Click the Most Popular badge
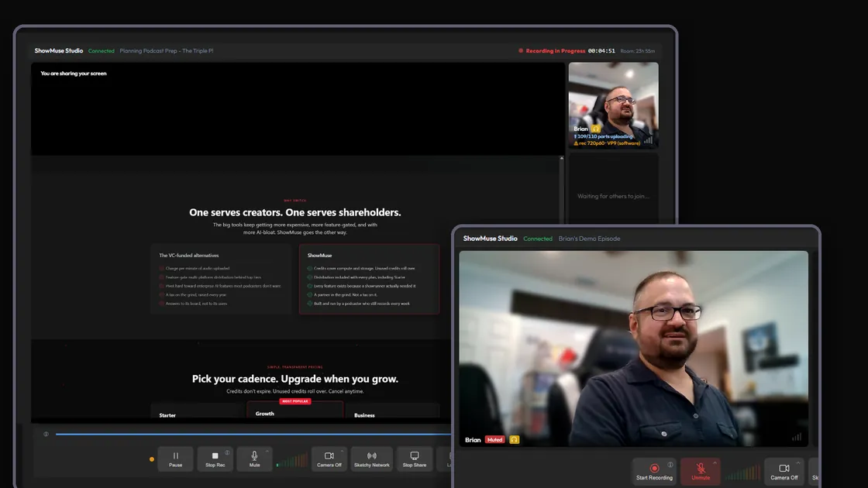 click(x=295, y=401)
